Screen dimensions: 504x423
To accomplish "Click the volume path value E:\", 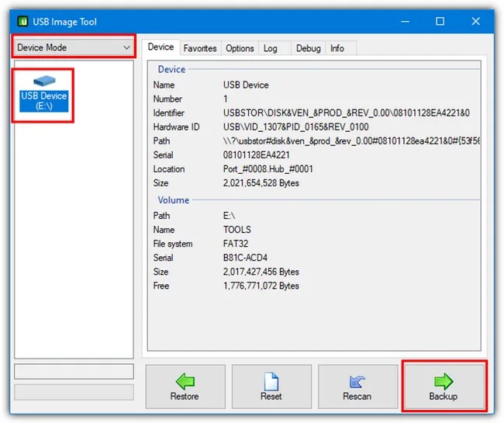I will pyautogui.click(x=229, y=216).
